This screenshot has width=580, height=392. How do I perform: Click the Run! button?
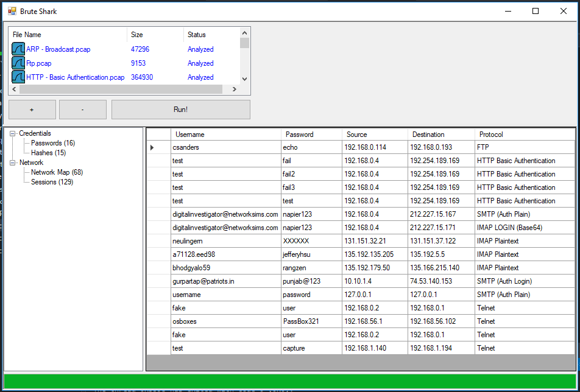[180, 109]
